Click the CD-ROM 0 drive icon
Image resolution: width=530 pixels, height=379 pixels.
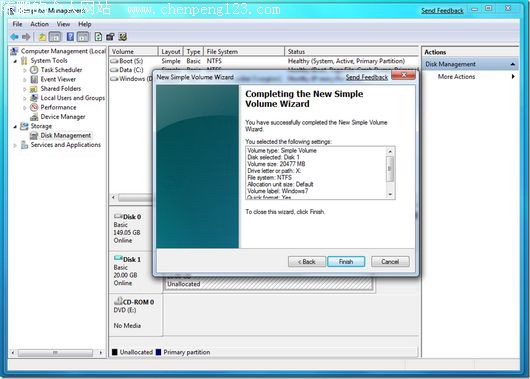coord(118,301)
